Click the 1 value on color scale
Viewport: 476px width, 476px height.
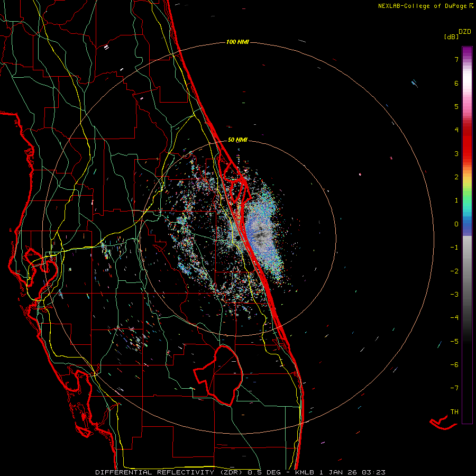pos(456,200)
